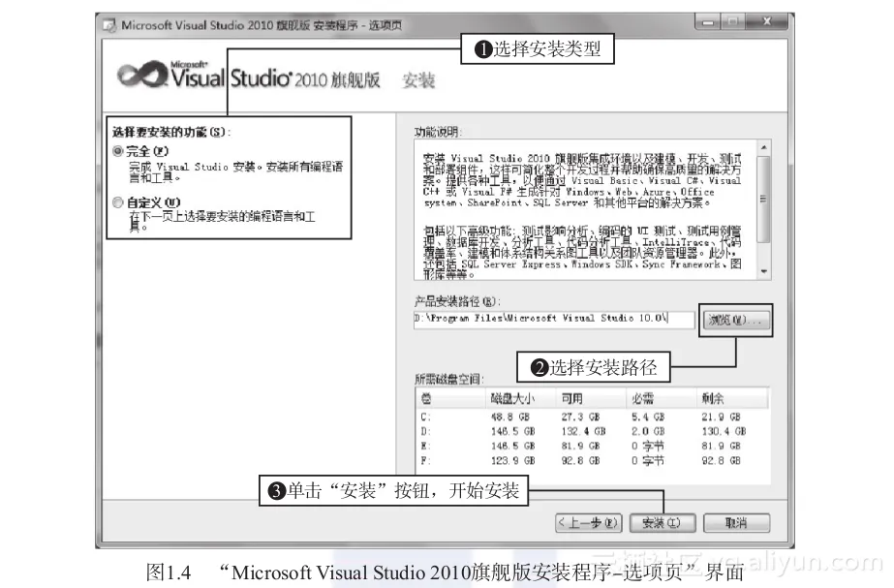894x588 pixels.
Task: Click the 功能说明 label
Action: [437, 132]
